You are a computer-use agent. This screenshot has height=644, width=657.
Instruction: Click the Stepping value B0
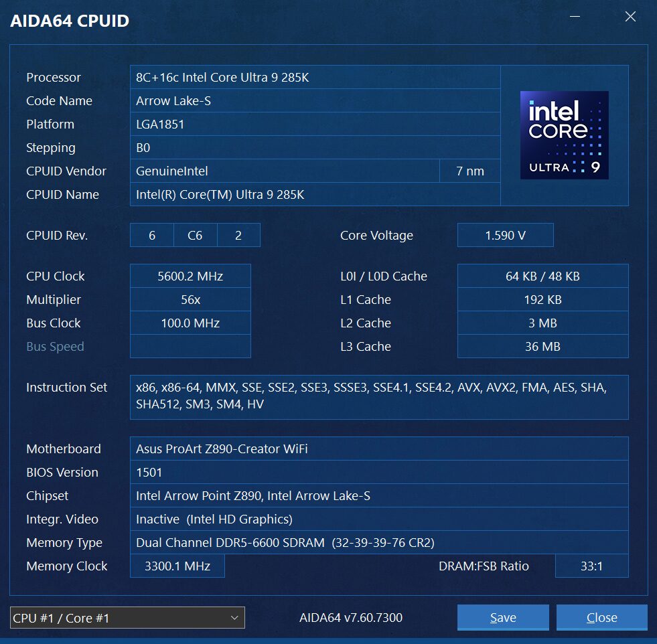(315, 147)
